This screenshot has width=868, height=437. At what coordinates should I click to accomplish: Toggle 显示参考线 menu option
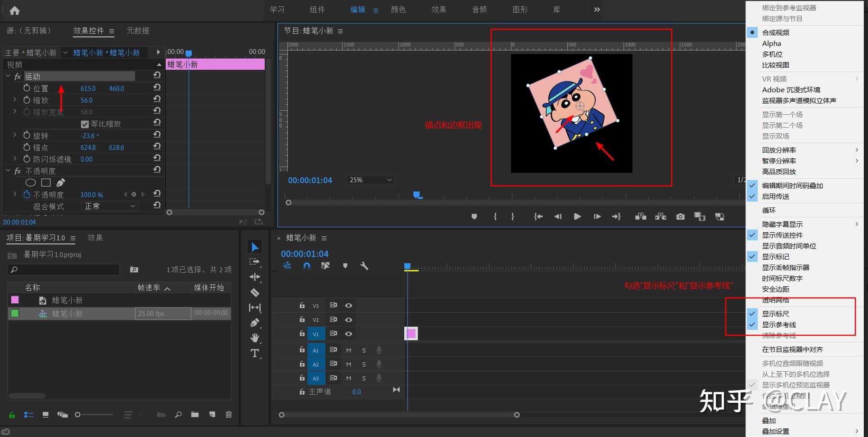(x=779, y=324)
